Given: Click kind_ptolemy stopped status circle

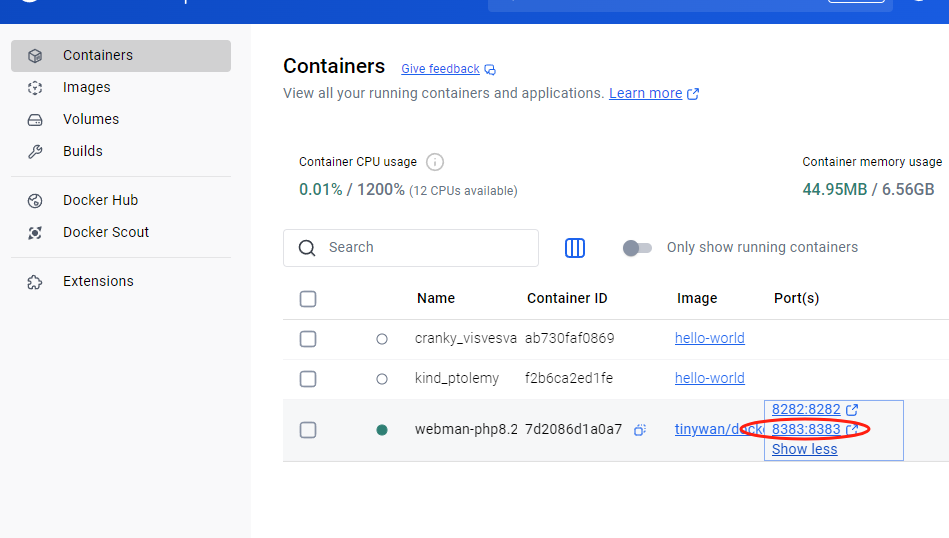Looking at the screenshot, I should point(382,379).
